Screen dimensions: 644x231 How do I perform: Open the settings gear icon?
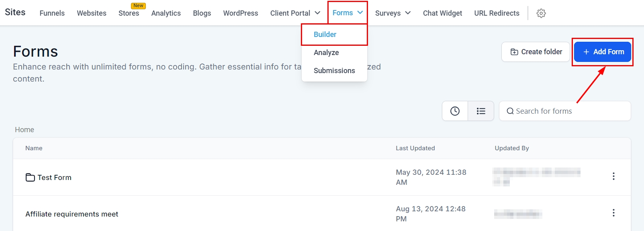click(x=541, y=13)
